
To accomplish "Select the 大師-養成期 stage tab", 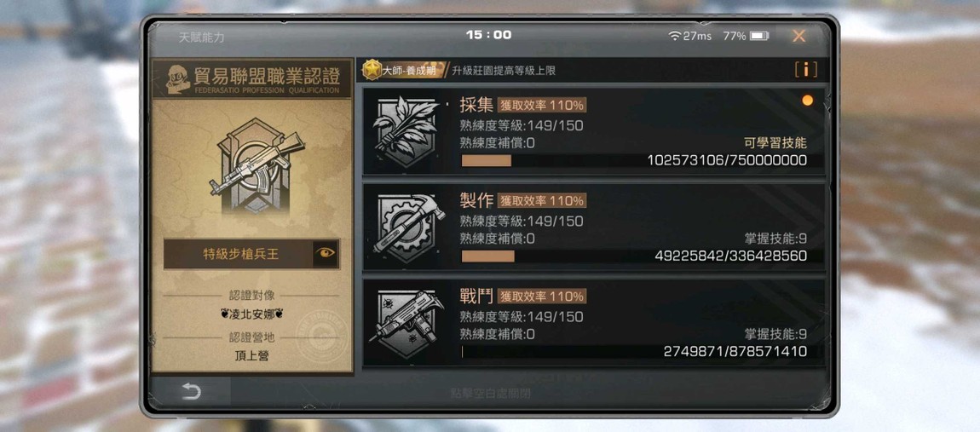I will click(x=405, y=70).
